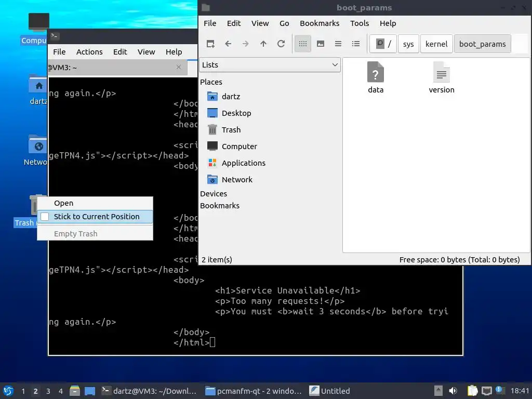
Task: Go up to parent folder
Action: [x=263, y=44]
